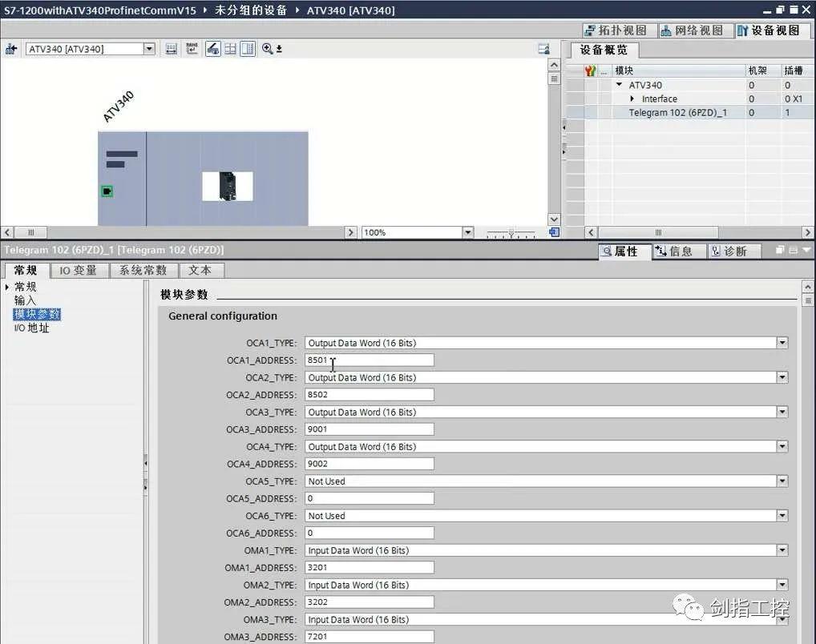Viewport: 816px width, 644px height.
Task: Click inside the OCA2_ADDRESS field showing 8502
Action: point(369,394)
